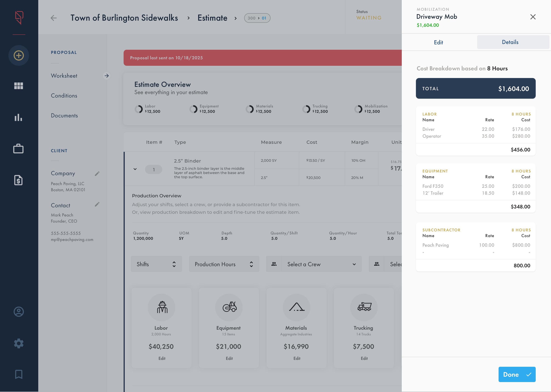This screenshot has width=551, height=392.
Task: Open the bar chart reports icon
Action: tap(19, 118)
